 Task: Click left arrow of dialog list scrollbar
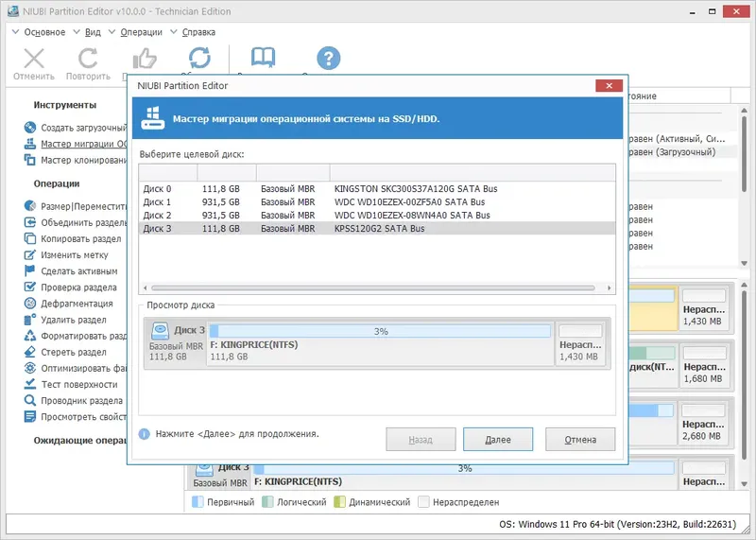tap(146, 288)
